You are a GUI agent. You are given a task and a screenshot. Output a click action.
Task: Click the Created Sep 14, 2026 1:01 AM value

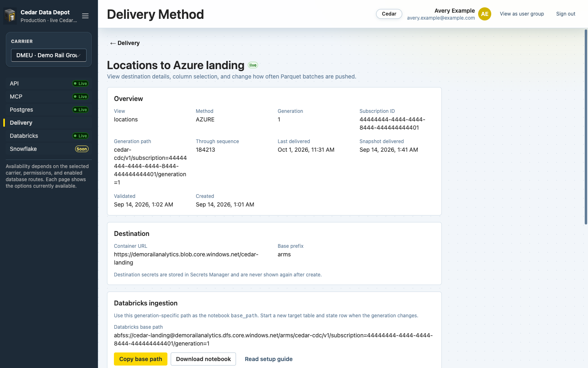tap(225, 204)
